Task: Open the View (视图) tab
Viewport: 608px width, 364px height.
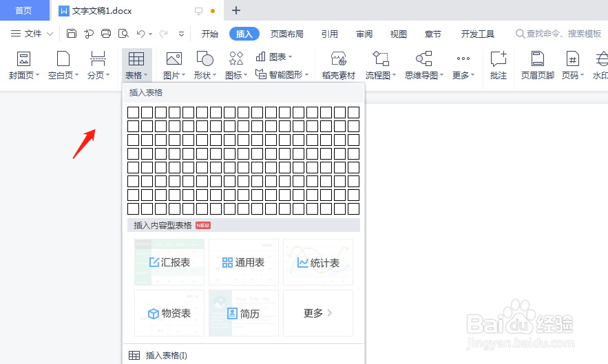Action: point(398,34)
